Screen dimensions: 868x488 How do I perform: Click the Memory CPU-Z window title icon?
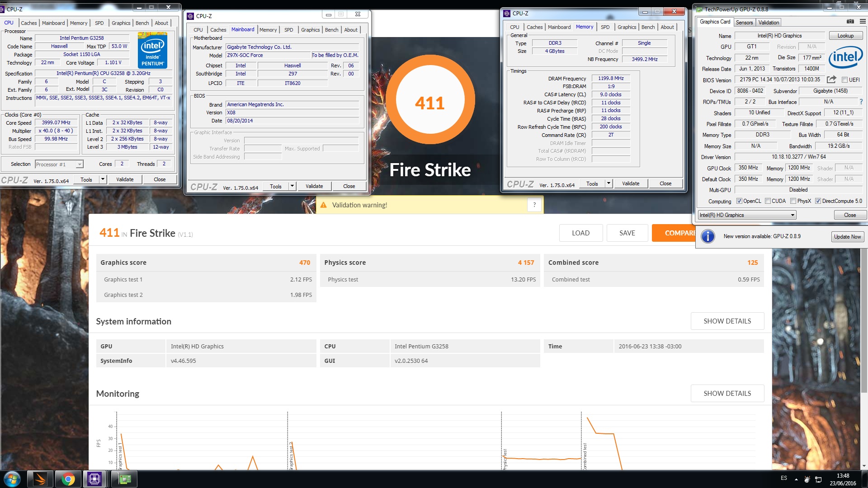tap(507, 14)
